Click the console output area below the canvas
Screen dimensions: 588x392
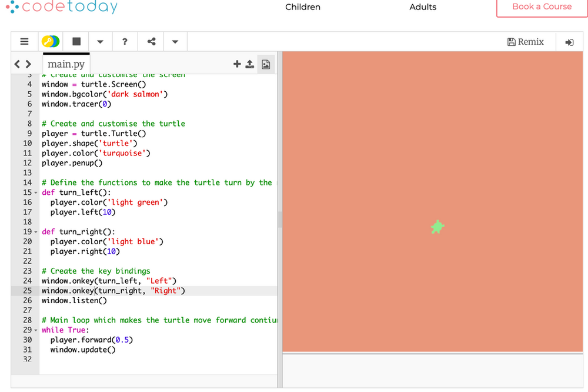[x=432, y=371]
